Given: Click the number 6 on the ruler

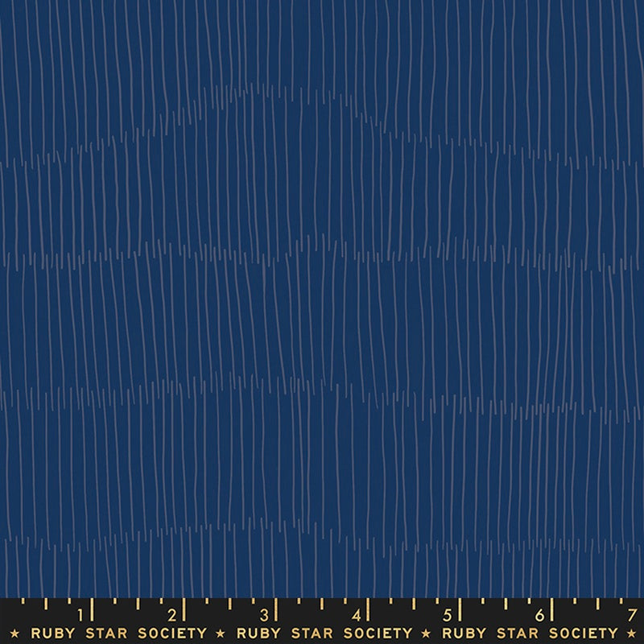Looking at the screenshot, I should [538, 614].
